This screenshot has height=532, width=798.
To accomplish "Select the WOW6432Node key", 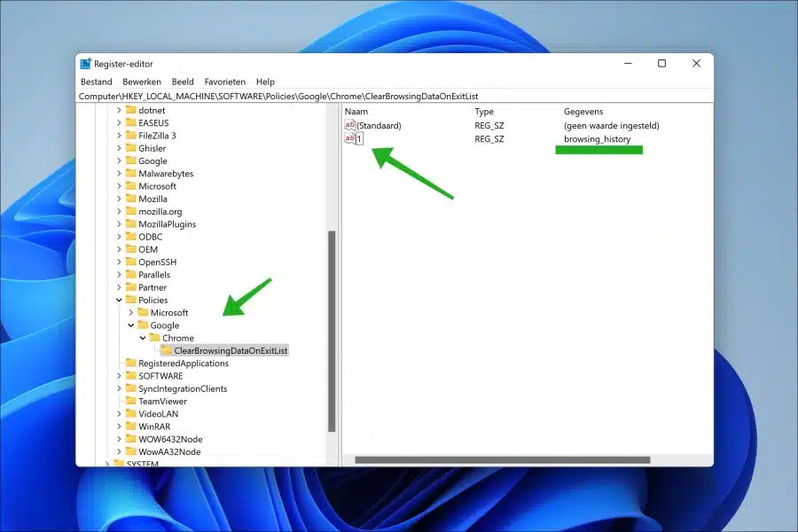I will [x=170, y=439].
